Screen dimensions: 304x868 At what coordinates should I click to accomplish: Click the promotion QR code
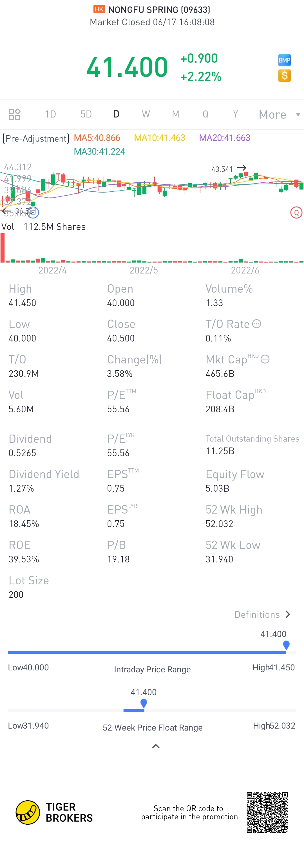[x=267, y=812]
